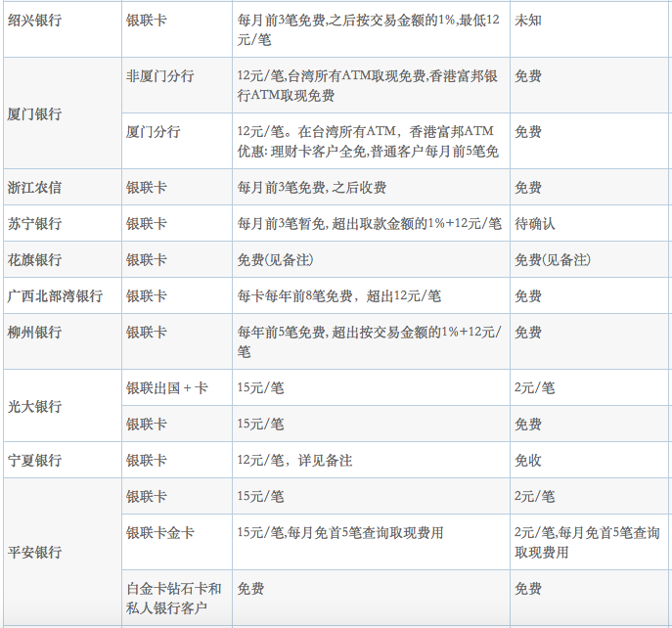Click 15元/笔 in the 银联出国 + 卡 row

pos(260,388)
